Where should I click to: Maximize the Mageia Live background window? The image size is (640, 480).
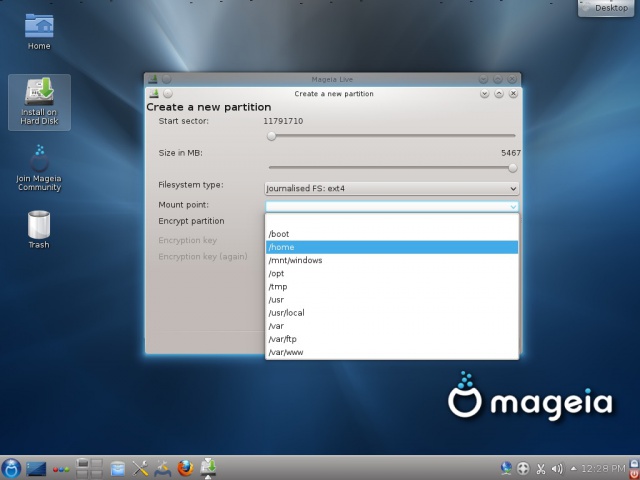498,79
